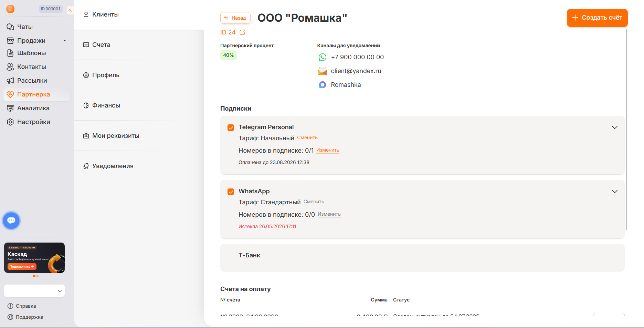Click Сменить next to Тариф: Начальный
This screenshot has height=328, width=644.
307,138
